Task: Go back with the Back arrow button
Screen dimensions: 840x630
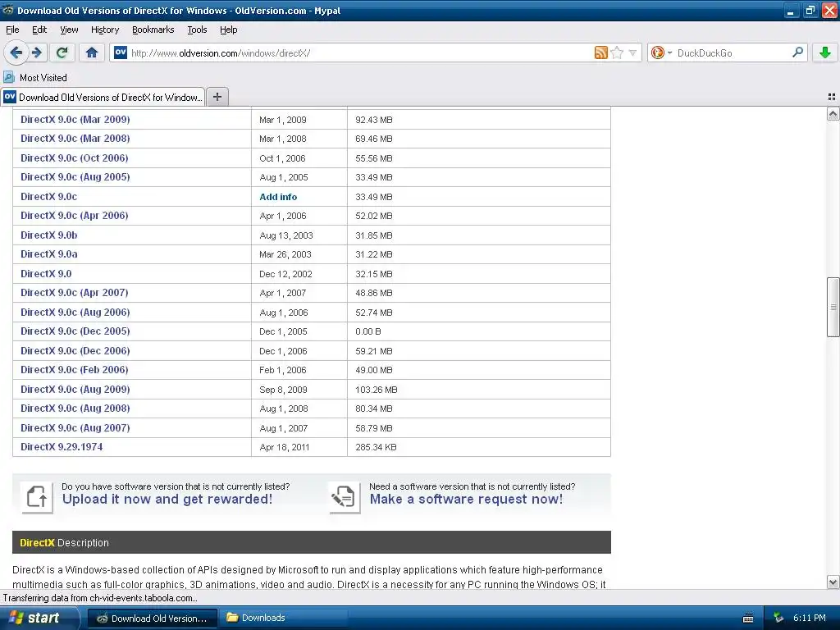Action: [16, 52]
